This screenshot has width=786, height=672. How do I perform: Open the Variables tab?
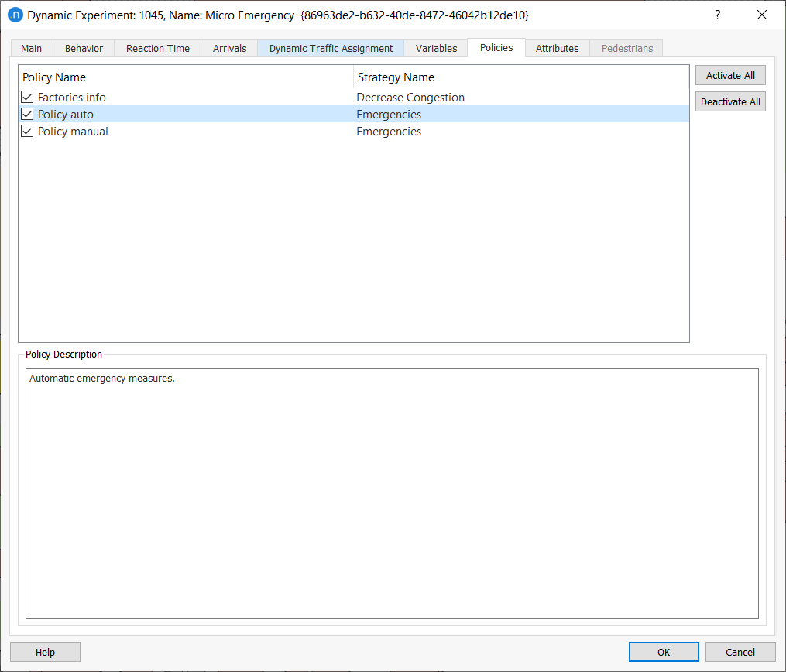tap(435, 47)
